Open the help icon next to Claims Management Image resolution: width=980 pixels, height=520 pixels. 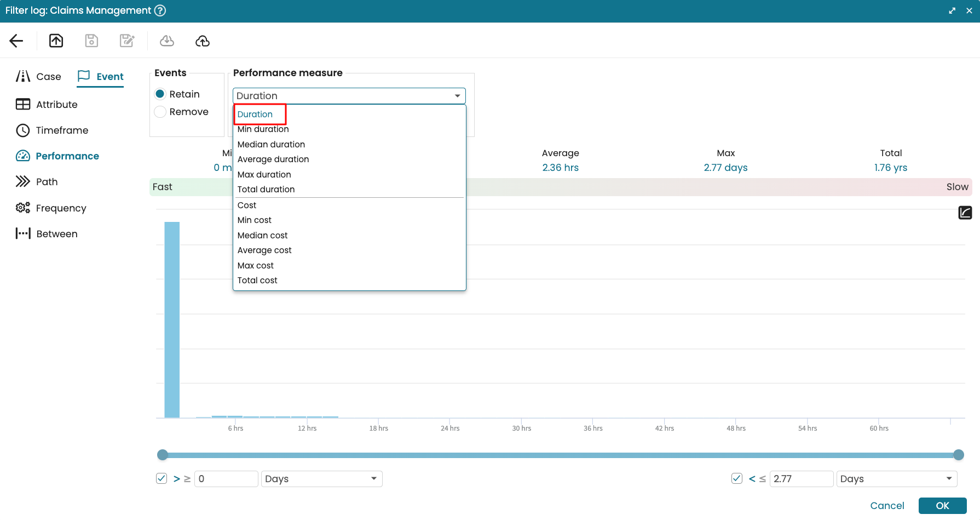coord(160,10)
